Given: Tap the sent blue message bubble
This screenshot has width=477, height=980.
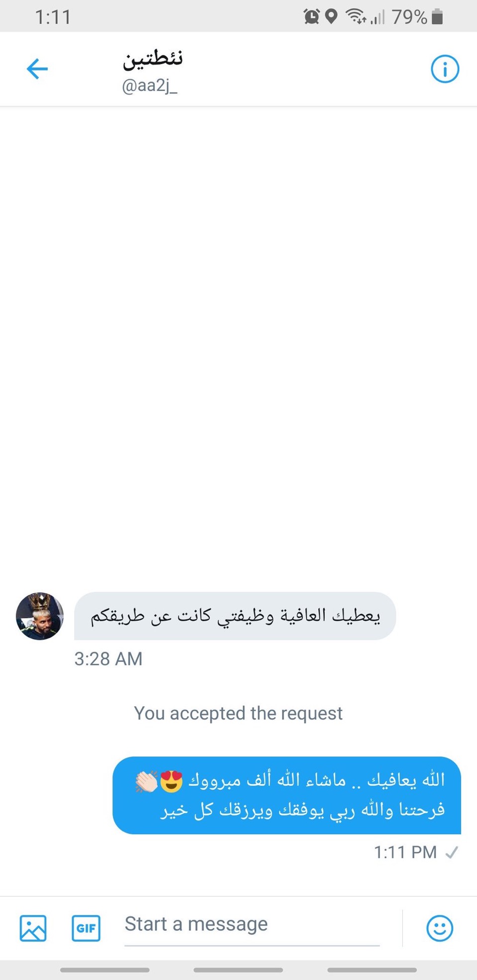Looking at the screenshot, I should tap(286, 795).
